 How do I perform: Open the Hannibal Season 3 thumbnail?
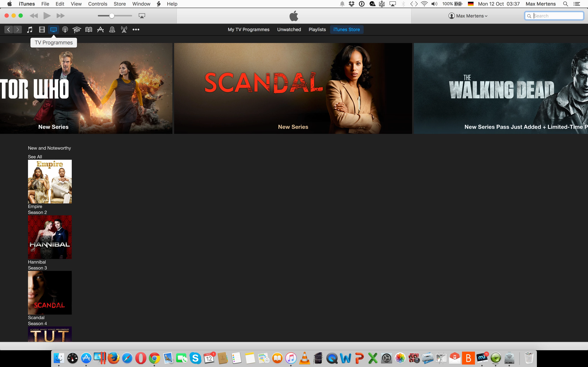[x=50, y=237]
